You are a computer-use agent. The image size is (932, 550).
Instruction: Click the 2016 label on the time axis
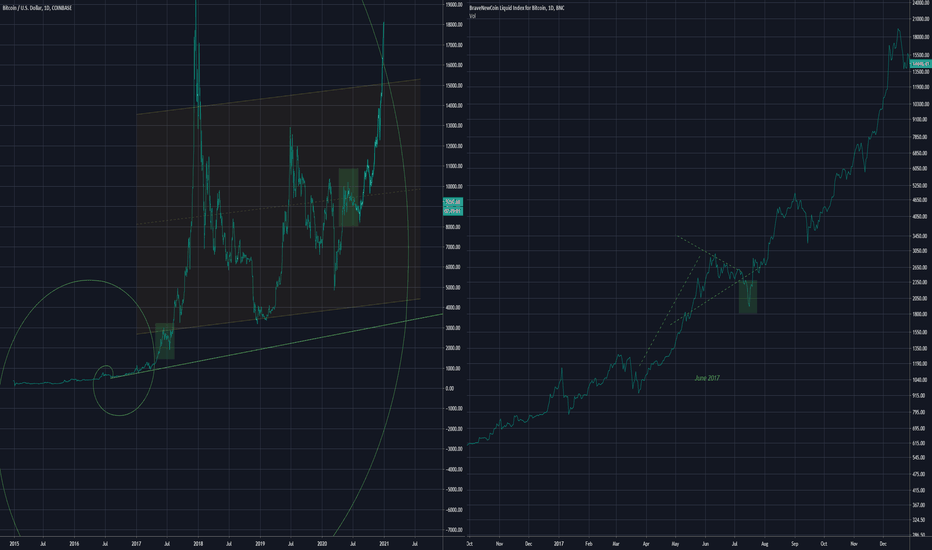tap(74, 543)
